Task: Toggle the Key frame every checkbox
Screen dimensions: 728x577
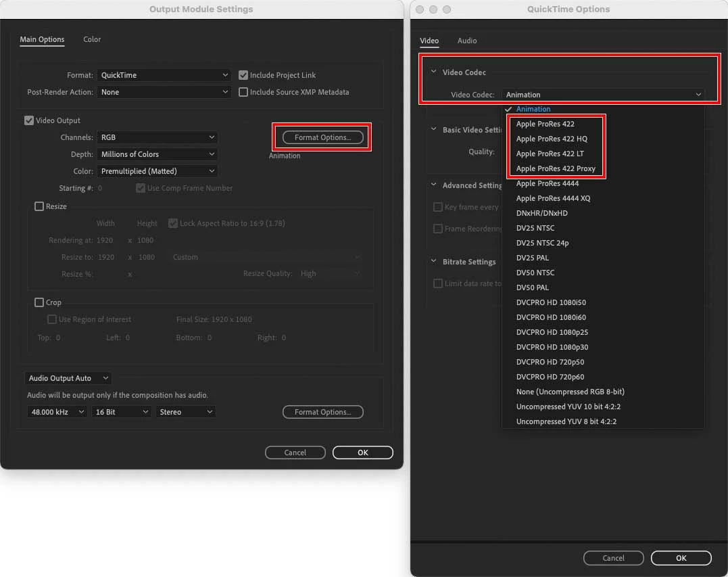Action: 437,207
